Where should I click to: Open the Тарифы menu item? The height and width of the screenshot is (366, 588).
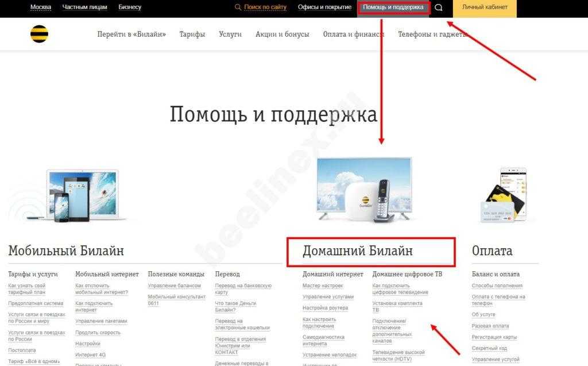tap(192, 34)
